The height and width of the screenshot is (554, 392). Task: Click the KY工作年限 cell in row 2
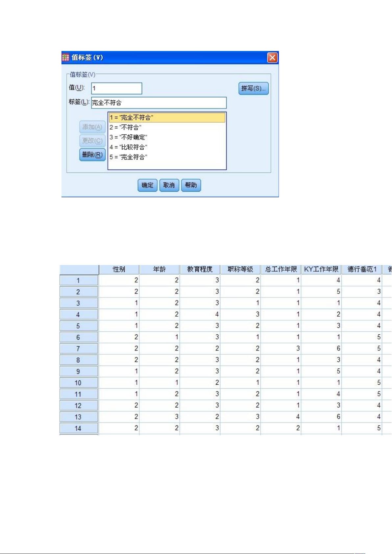(321, 291)
